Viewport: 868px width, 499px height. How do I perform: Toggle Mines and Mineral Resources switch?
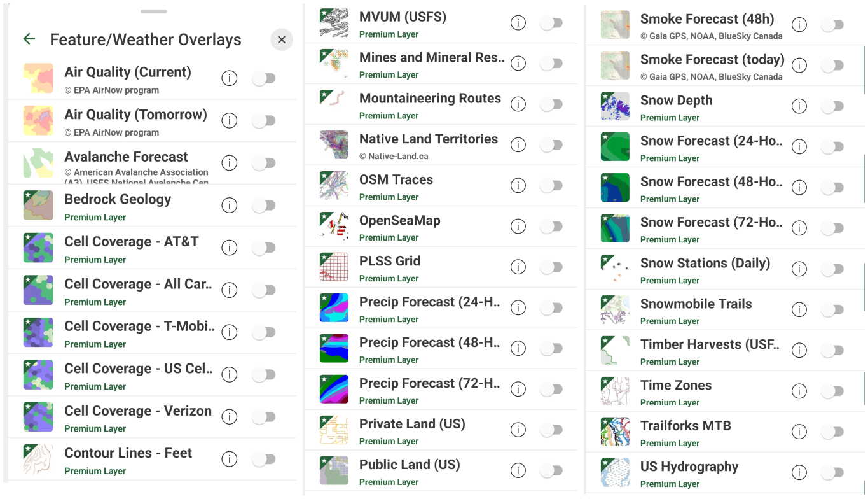pyautogui.click(x=551, y=64)
